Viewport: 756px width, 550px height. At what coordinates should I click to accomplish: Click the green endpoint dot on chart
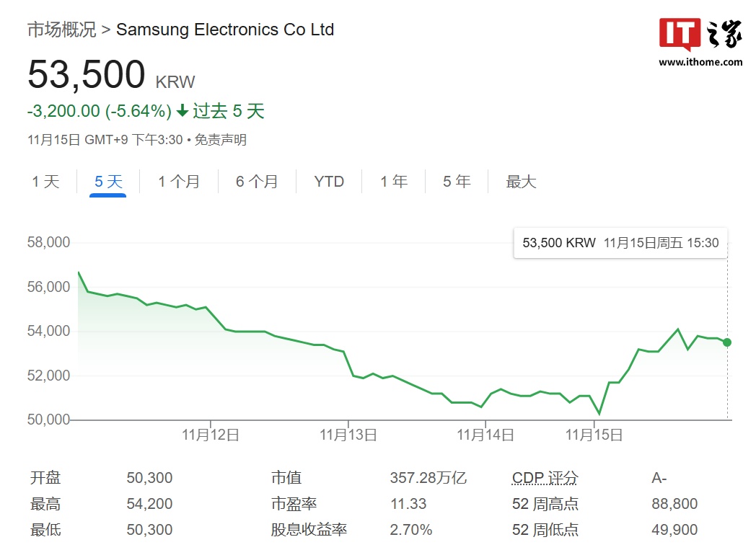(726, 342)
